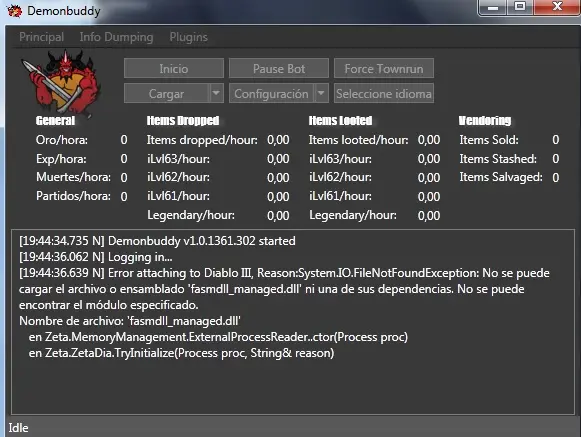Click the Exp/hora label

click(x=61, y=159)
